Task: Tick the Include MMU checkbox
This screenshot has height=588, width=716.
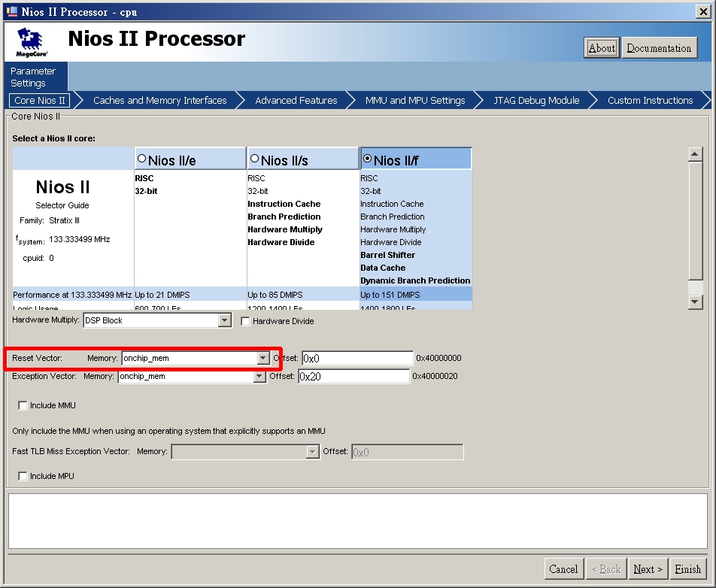Action: [23, 406]
